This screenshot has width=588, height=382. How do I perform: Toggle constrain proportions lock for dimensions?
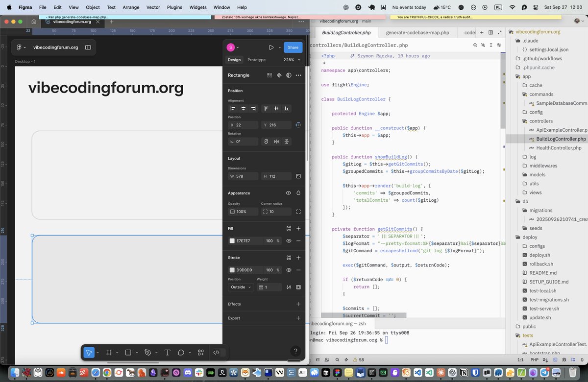click(x=298, y=176)
